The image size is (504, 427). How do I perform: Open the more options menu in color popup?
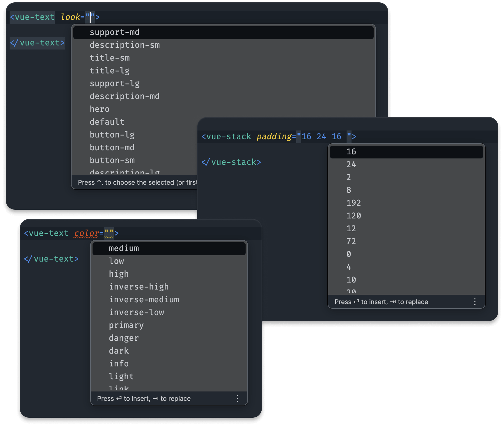coord(237,398)
